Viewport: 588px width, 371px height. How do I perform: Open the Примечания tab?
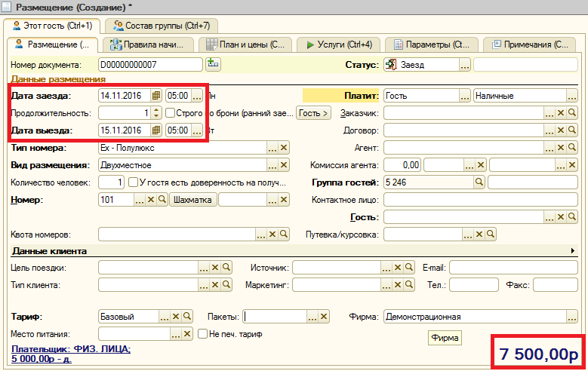pos(529,44)
